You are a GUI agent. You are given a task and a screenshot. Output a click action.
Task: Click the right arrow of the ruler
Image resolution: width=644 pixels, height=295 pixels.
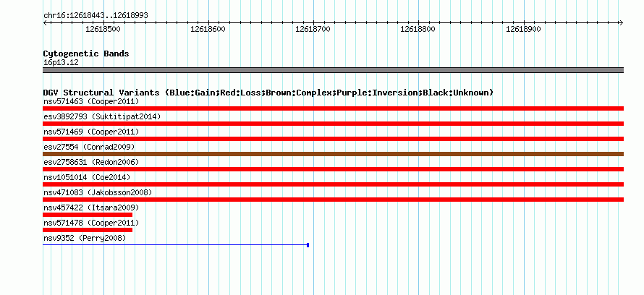[x=622, y=23]
